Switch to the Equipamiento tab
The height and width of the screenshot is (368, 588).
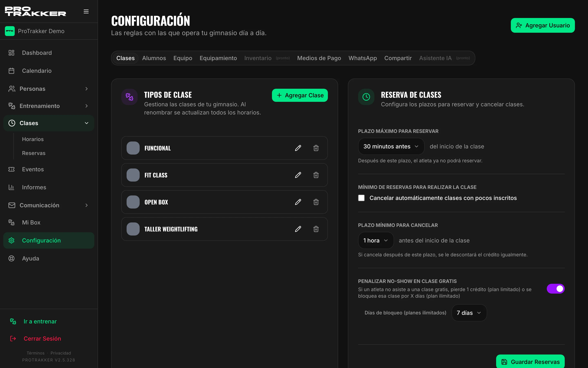coord(218,58)
